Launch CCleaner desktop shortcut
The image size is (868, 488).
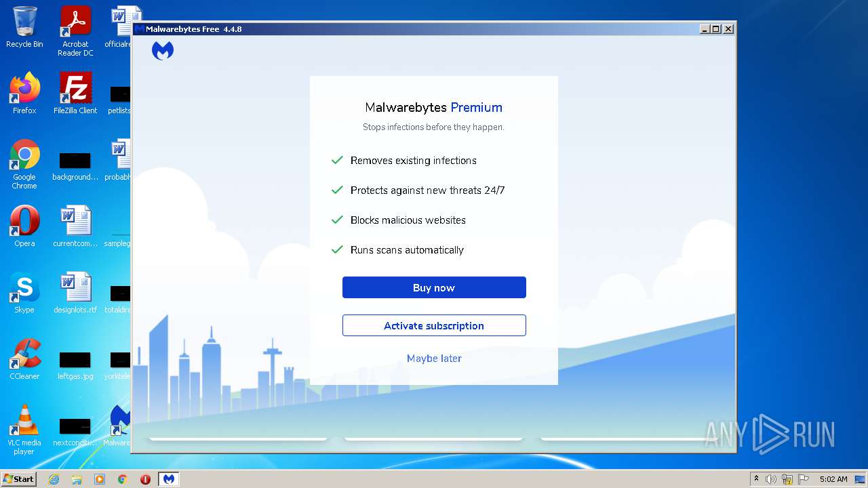24,359
